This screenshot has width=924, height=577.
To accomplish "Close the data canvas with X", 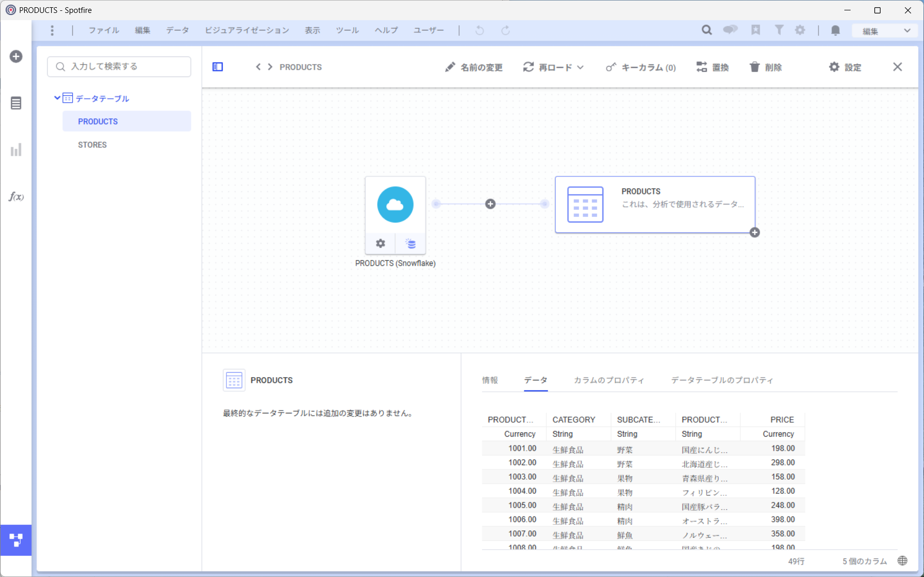I will coord(898,67).
